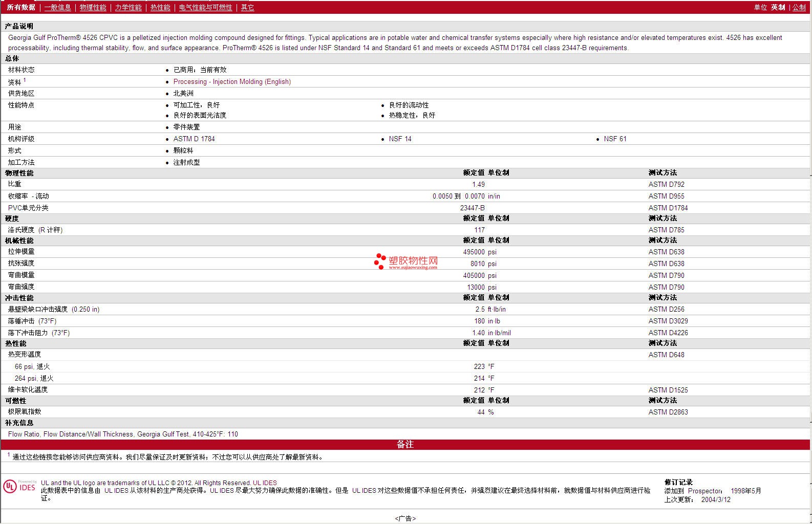Click 零件装置 in 用途 row
812x524 pixels.
(x=186, y=127)
